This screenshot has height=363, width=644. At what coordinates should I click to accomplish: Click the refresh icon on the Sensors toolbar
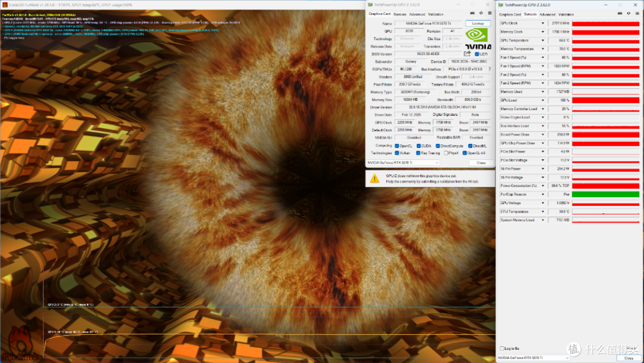(628, 14)
